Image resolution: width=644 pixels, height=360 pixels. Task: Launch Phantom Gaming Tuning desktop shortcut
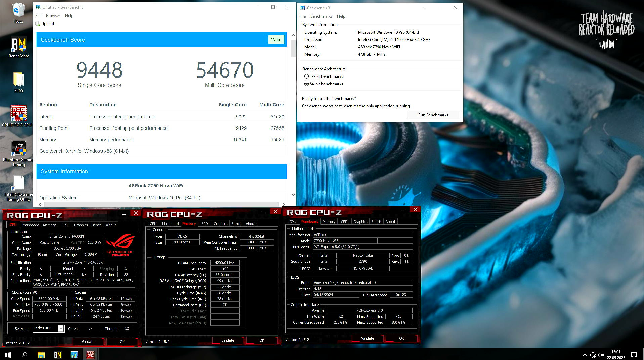[18, 154]
